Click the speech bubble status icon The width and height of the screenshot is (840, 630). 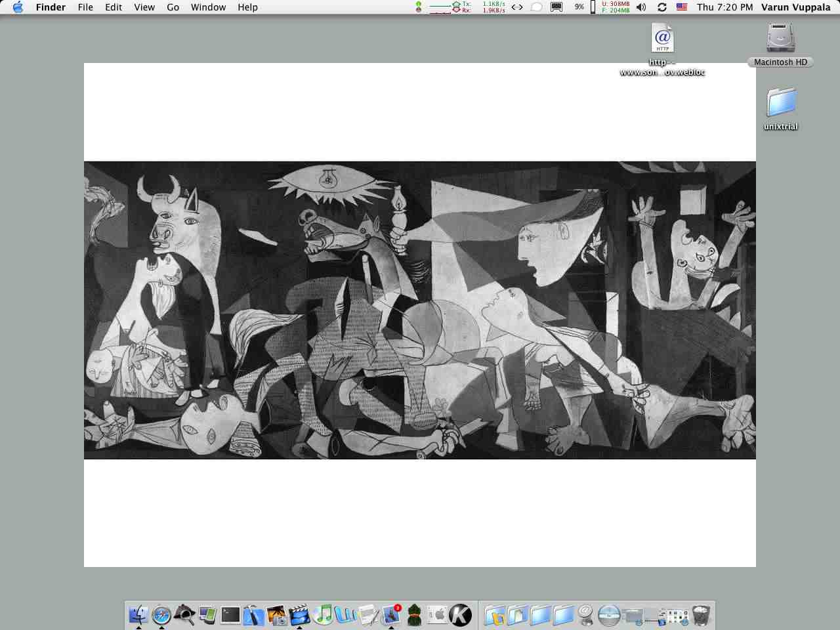pyautogui.click(x=536, y=7)
